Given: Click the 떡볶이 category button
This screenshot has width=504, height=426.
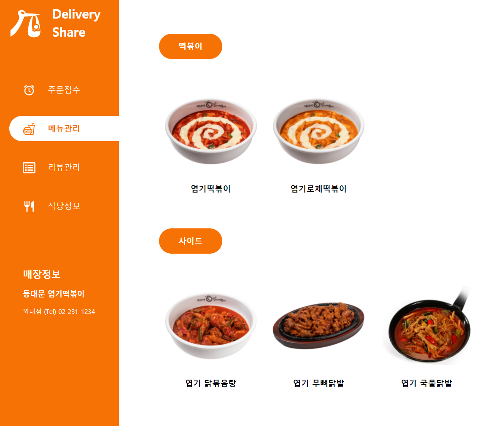Looking at the screenshot, I should pyautogui.click(x=191, y=46).
